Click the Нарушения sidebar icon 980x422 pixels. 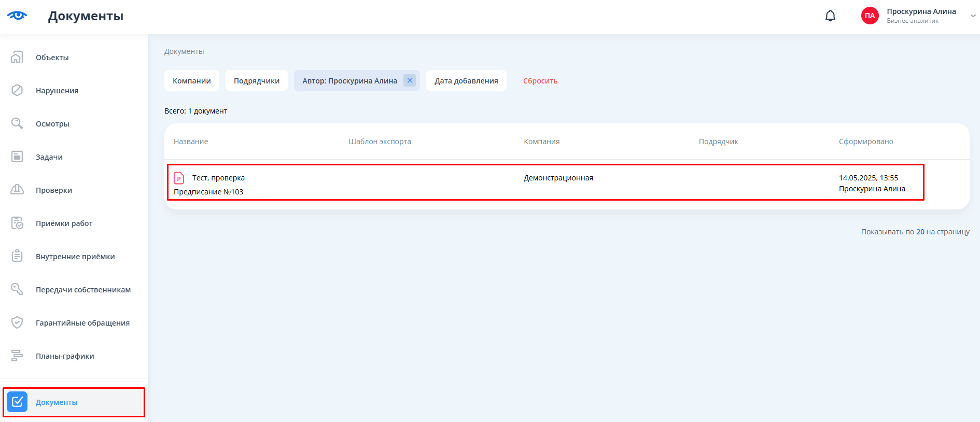pos(17,90)
